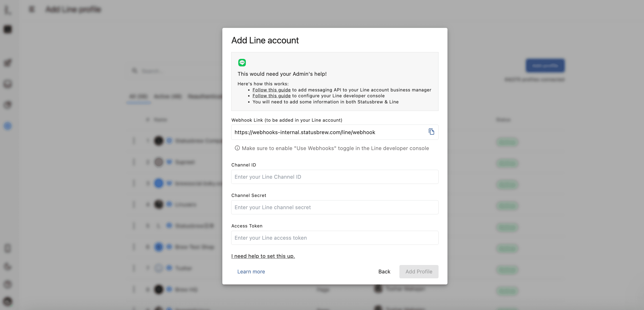Open the first 'Follow this guide' link about the messaging API
Image resolution: width=644 pixels, height=310 pixels.
tap(271, 90)
